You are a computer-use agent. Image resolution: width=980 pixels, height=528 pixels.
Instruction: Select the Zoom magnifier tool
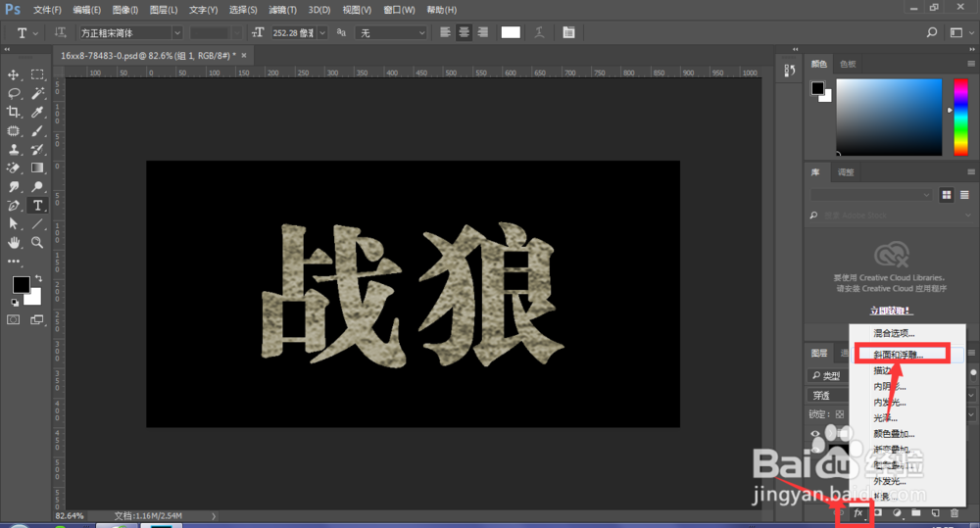(37, 243)
